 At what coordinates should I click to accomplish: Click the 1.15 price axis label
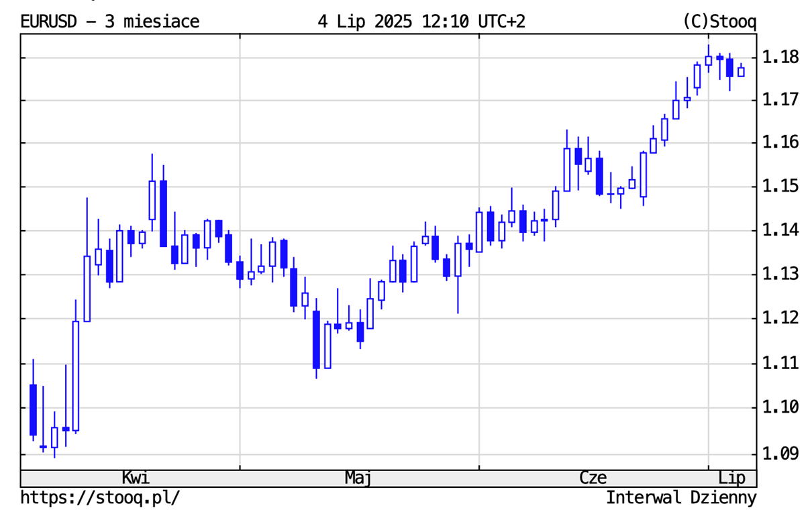pyautogui.click(x=781, y=186)
